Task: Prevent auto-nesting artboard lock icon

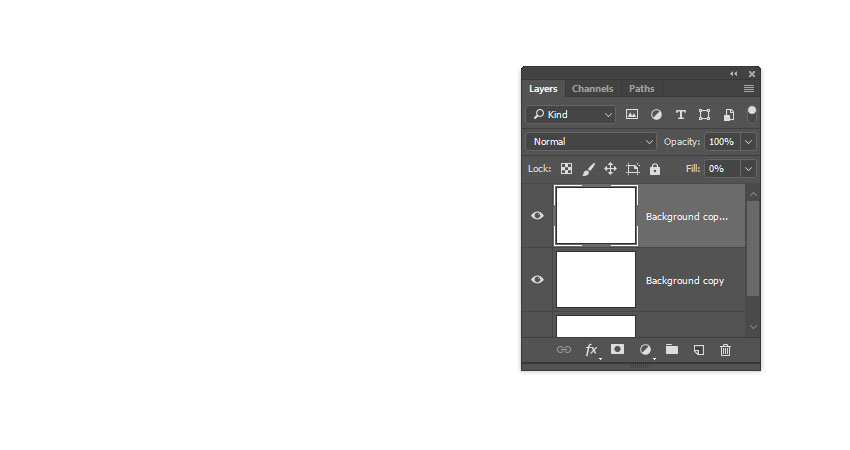Action: pos(633,169)
